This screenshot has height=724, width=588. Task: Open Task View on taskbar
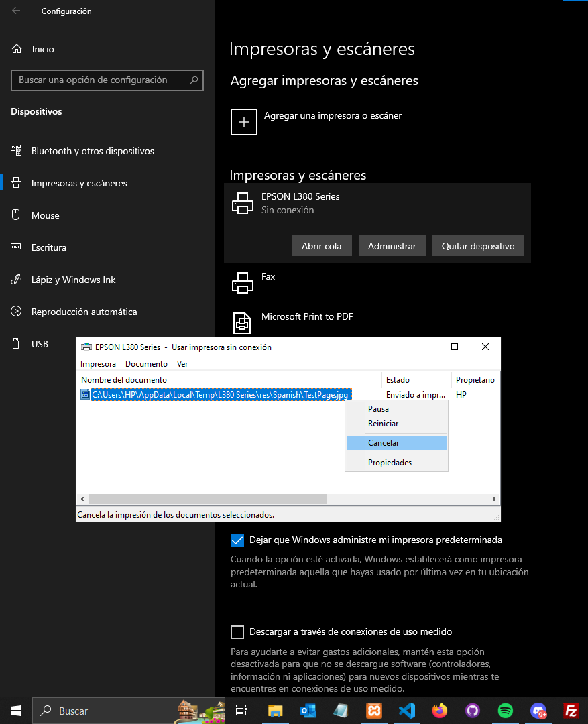point(241,711)
